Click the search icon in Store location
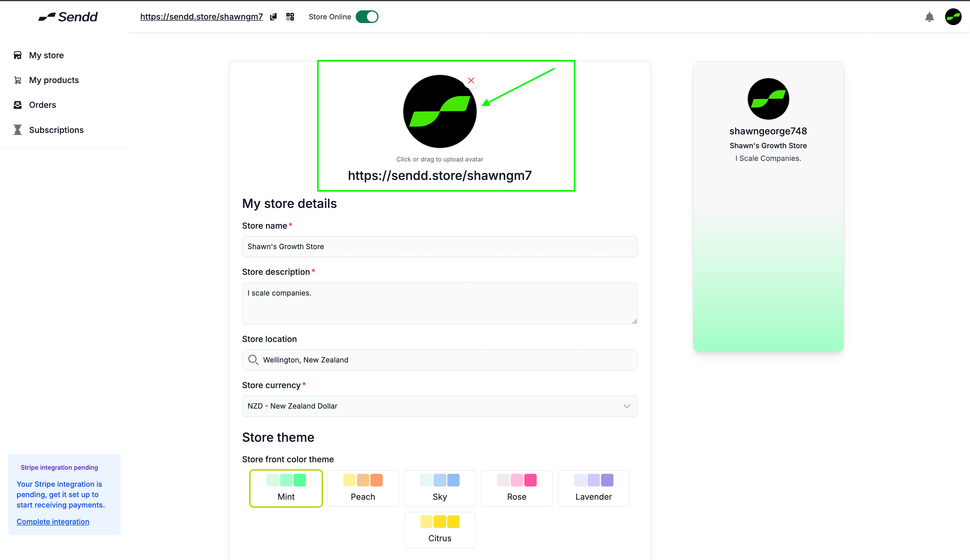970x560 pixels. tap(253, 360)
